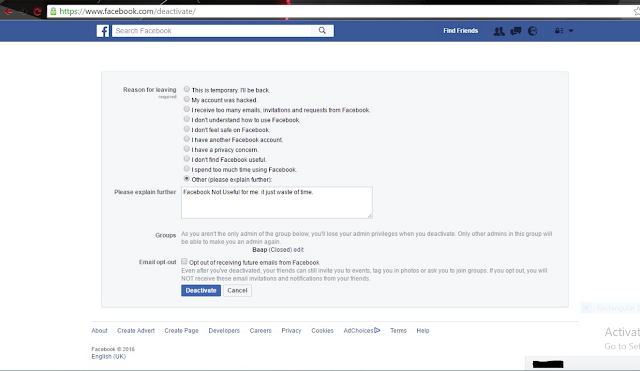Select 'Other (please explain further)' option
The width and height of the screenshot is (640, 371).
point(187,178)
